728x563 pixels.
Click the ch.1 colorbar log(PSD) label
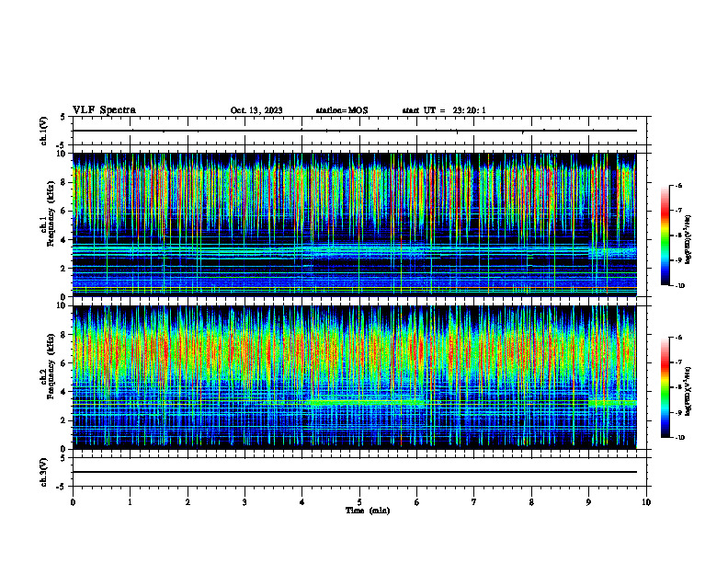click(688, 239)
